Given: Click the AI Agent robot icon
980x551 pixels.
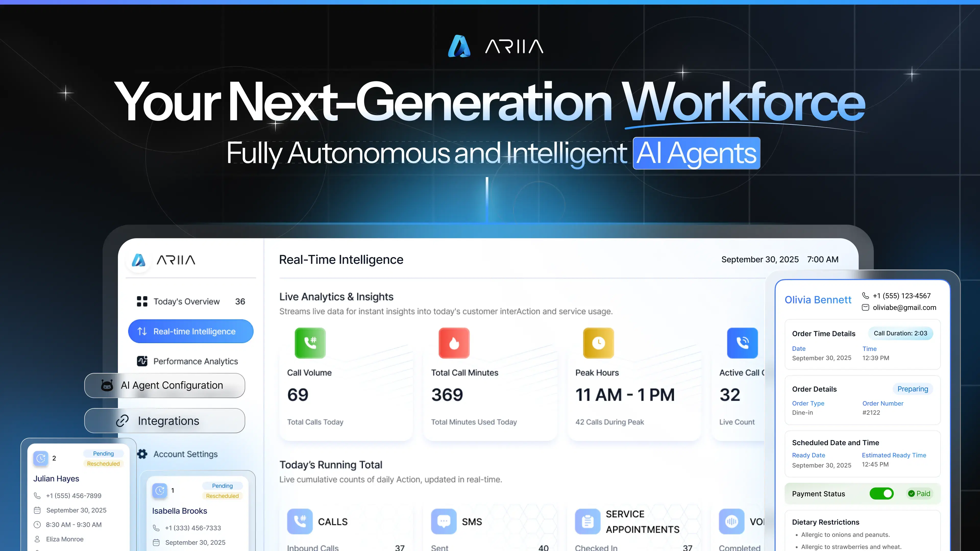Looking at the screenshot, I should 107,385.
